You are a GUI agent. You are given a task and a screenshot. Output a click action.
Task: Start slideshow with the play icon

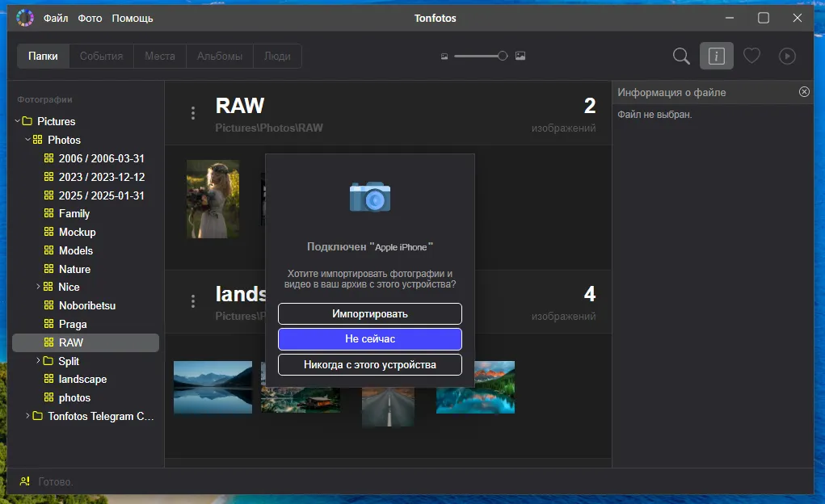pyautogui.click(x=787, y=56)
